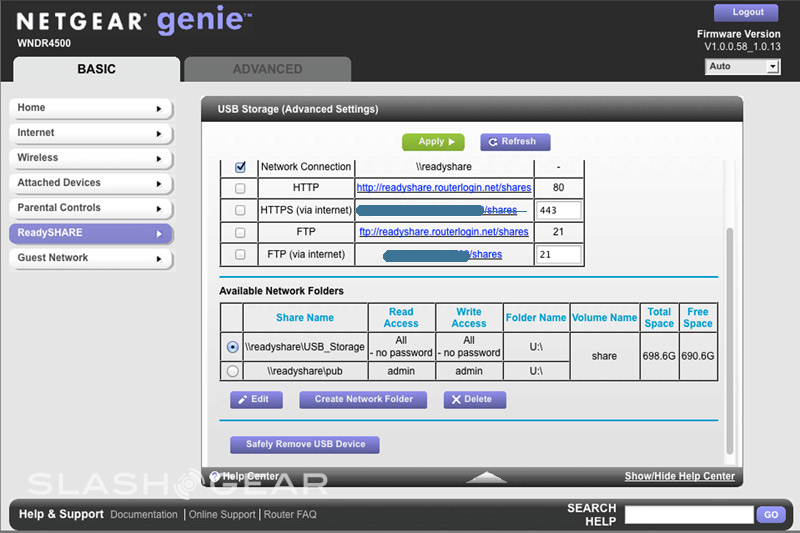Click the search help GO button
This screenshot has height=533, width=800.
coord(770,514)
